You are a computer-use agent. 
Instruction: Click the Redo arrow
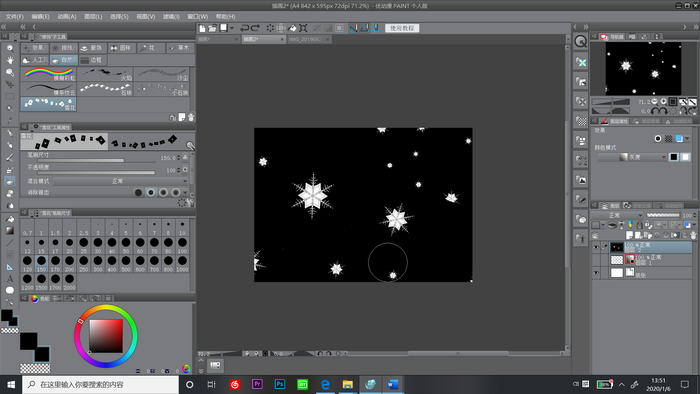[255, 28]
